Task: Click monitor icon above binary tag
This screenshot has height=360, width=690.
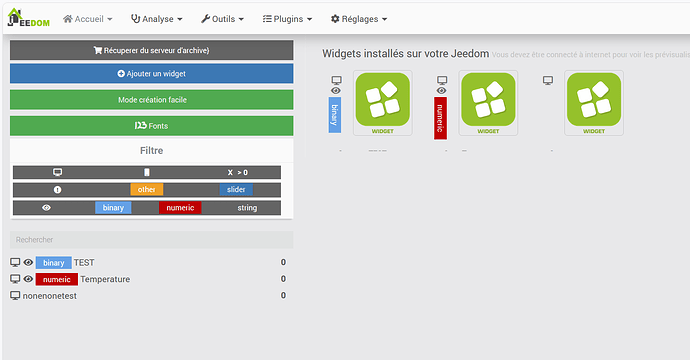Action: (336, 80)
